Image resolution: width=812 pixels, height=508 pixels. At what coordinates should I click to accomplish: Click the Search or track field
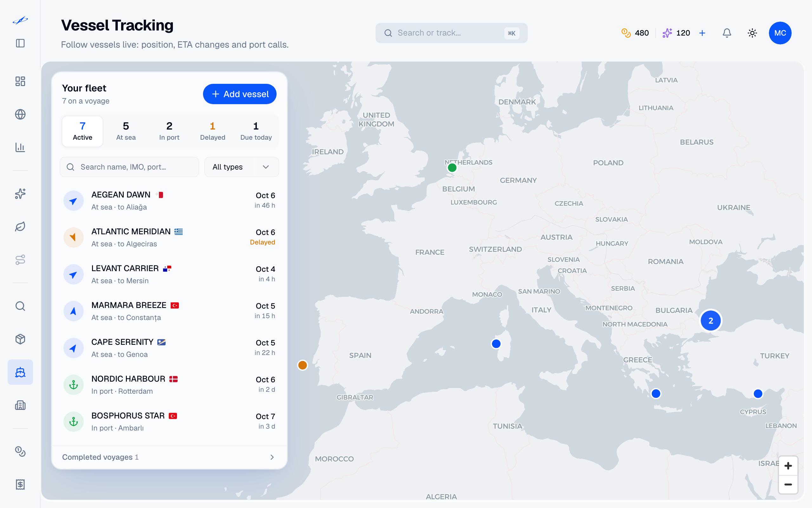click(451, 33)
